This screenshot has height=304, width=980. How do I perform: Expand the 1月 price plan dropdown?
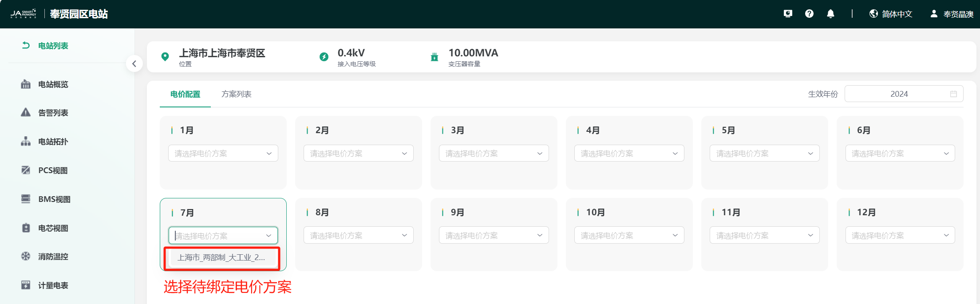[x=223, y=154]
